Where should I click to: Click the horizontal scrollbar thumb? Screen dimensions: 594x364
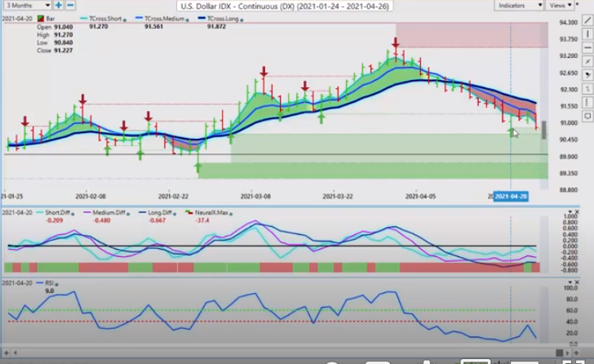click(559, 353)
